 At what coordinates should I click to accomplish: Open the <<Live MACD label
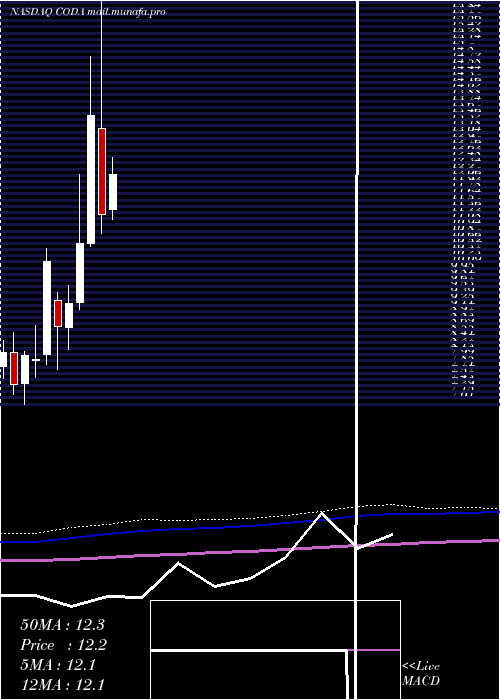[421, 674]
